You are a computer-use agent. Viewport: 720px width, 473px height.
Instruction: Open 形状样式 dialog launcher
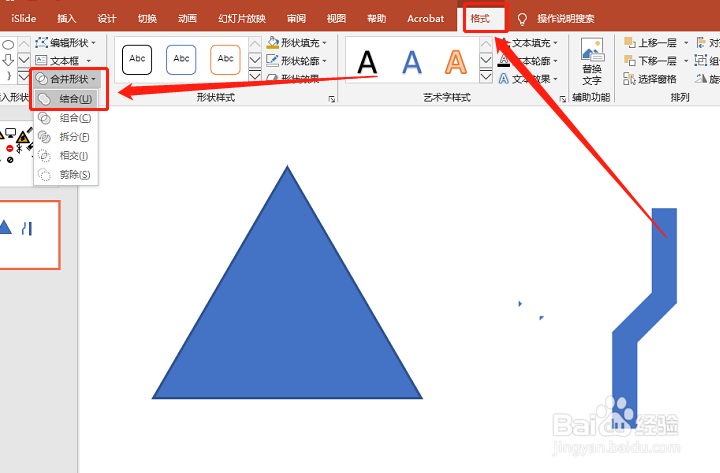click(332, 99)
